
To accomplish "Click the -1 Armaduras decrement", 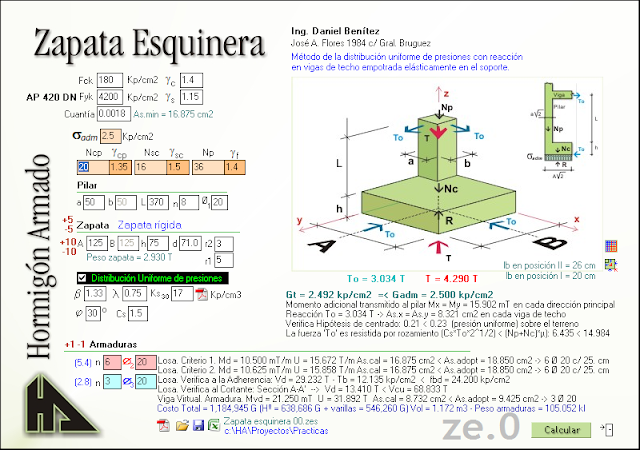I will coord(81,344).
